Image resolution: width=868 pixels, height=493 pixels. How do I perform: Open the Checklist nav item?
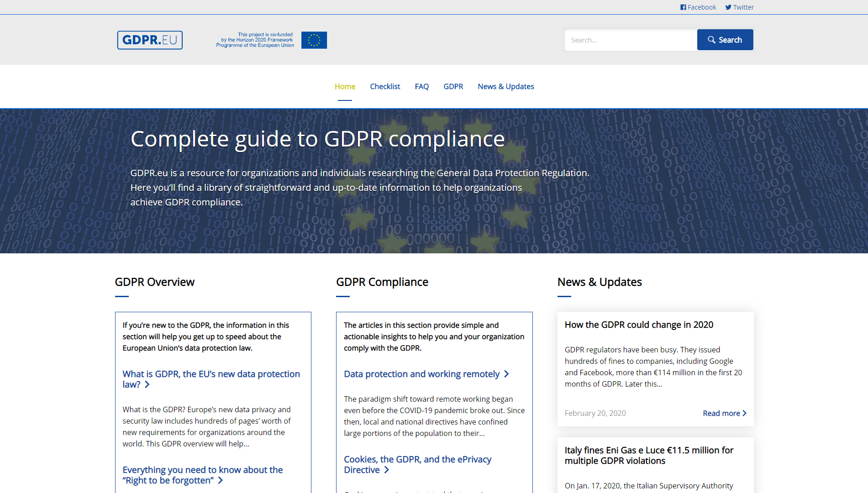click(385, 86)
